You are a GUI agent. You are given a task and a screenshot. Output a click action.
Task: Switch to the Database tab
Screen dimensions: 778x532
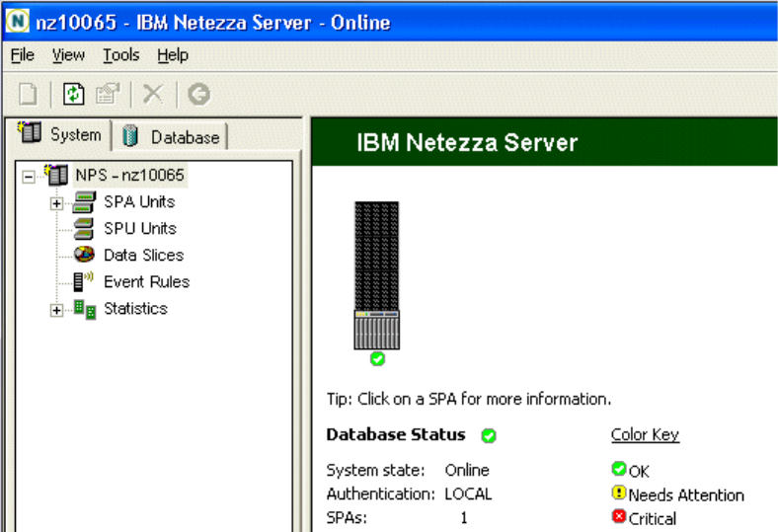tap(171, 137)
